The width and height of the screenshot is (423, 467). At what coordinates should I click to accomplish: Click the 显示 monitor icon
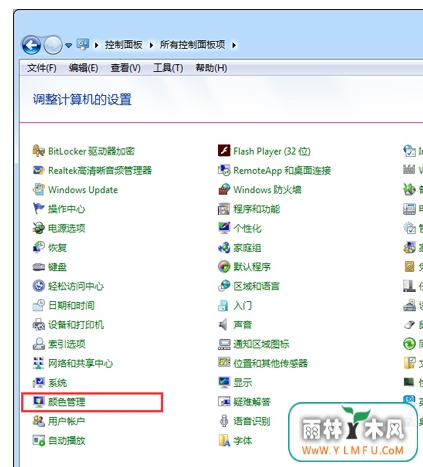224,383
